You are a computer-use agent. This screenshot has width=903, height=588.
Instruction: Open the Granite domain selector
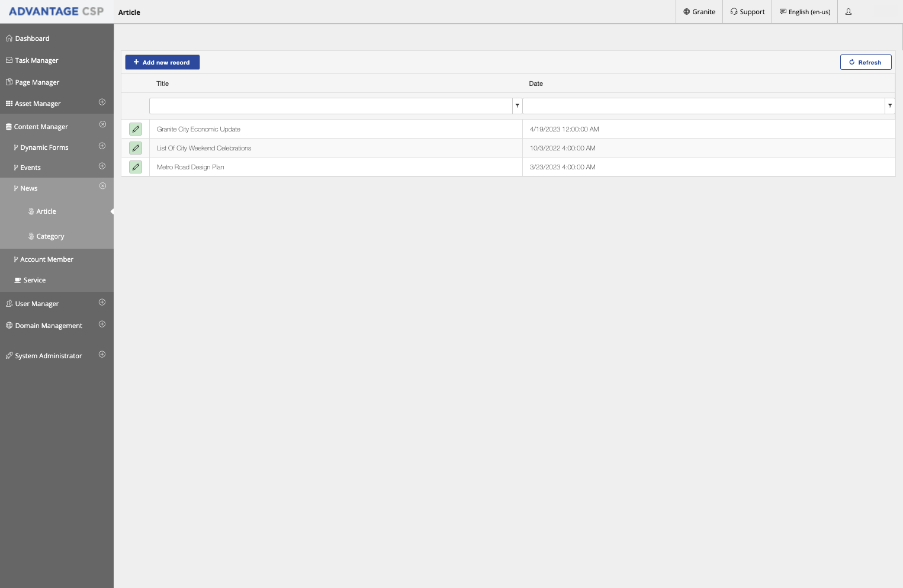tap(699, 12)
